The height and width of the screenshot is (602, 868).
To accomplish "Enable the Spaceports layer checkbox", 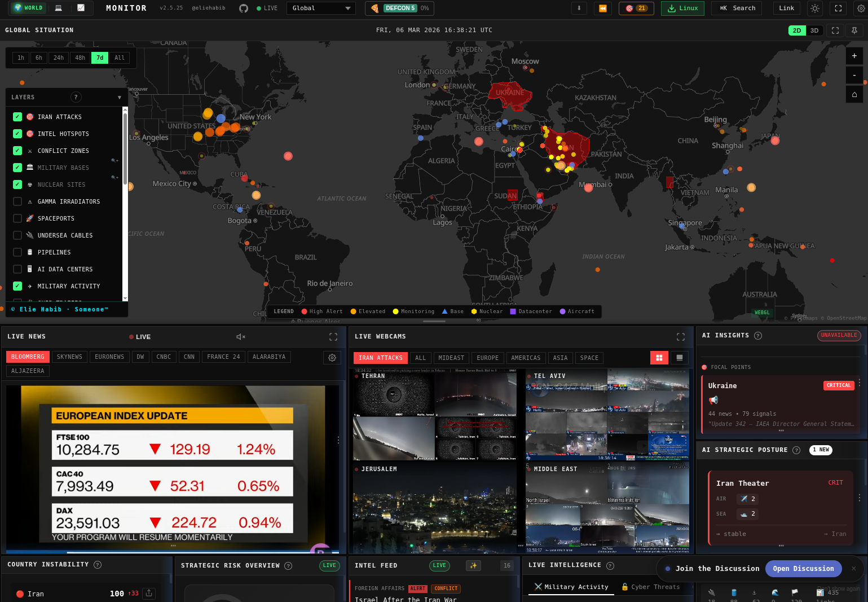I will click(17, 218).
